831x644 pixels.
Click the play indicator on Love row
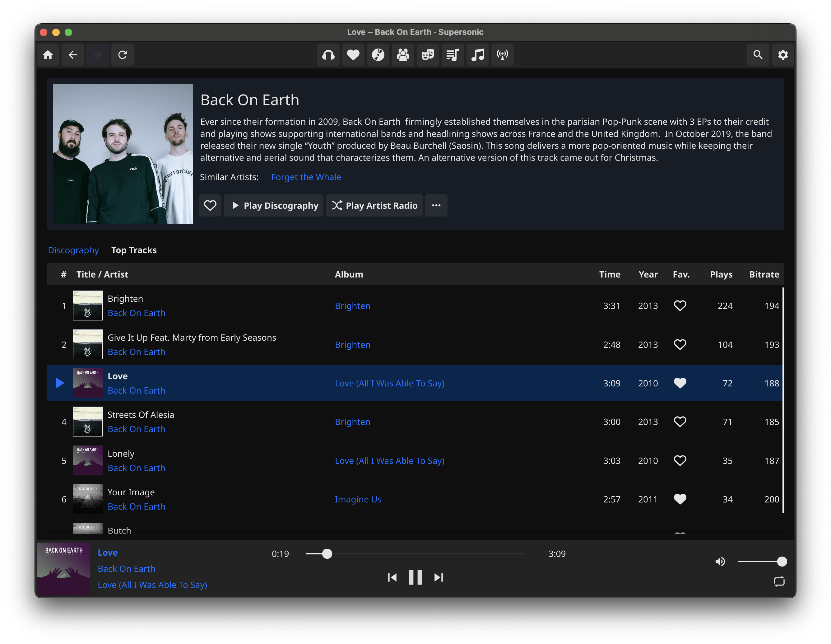pyautogui.click(x=59, y=383)
